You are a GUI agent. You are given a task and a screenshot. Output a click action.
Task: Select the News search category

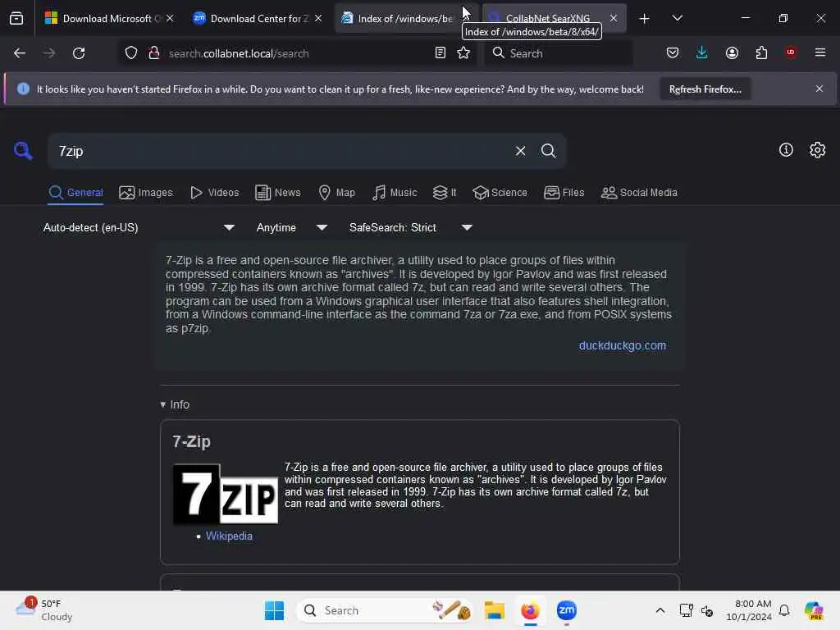coord(277,193)
